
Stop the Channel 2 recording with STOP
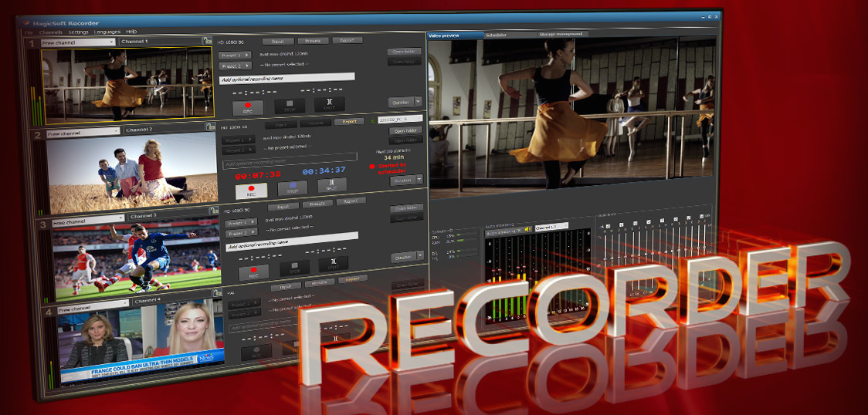tap(293, 188)
